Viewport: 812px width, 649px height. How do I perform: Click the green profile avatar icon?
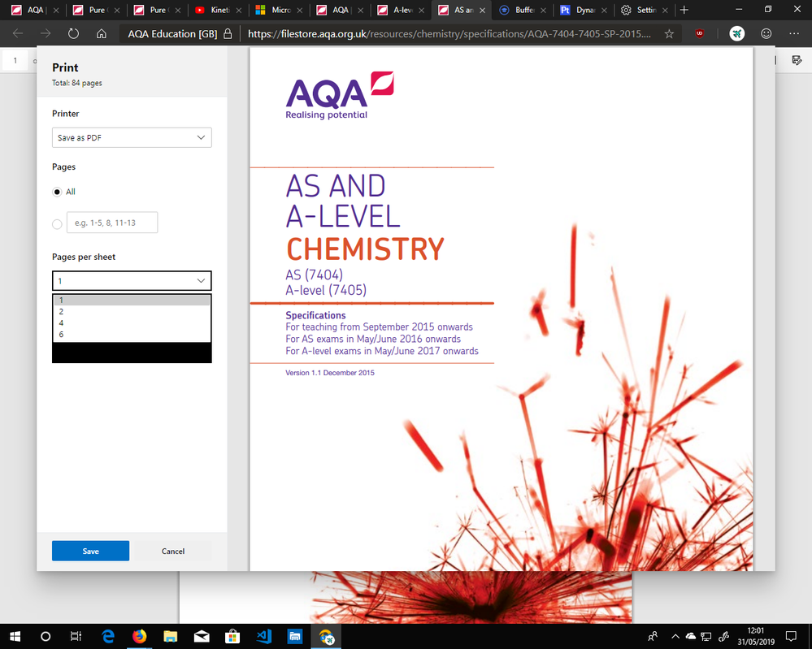pyautogui.click(x=737, y=33)
